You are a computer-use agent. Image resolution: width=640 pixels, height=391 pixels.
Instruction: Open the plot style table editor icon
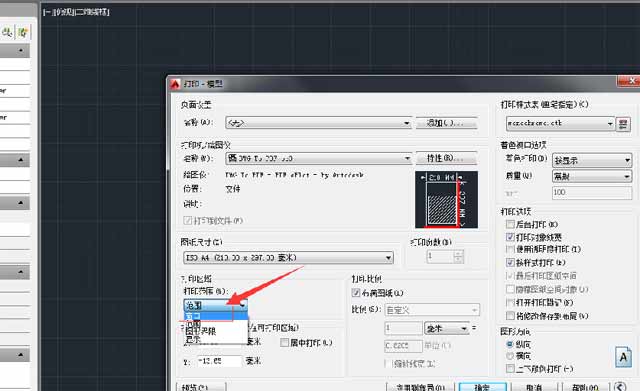pyautogui.click(x=623, y=124)
